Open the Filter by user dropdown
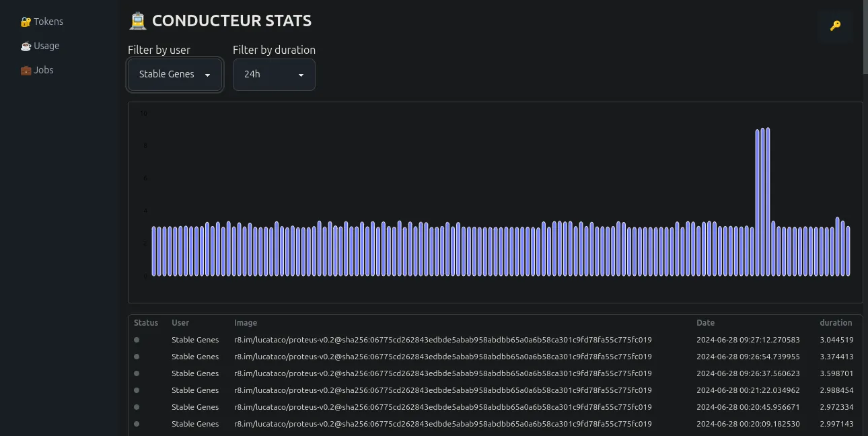Screen dimensions: 868x436 coord(175,74)
